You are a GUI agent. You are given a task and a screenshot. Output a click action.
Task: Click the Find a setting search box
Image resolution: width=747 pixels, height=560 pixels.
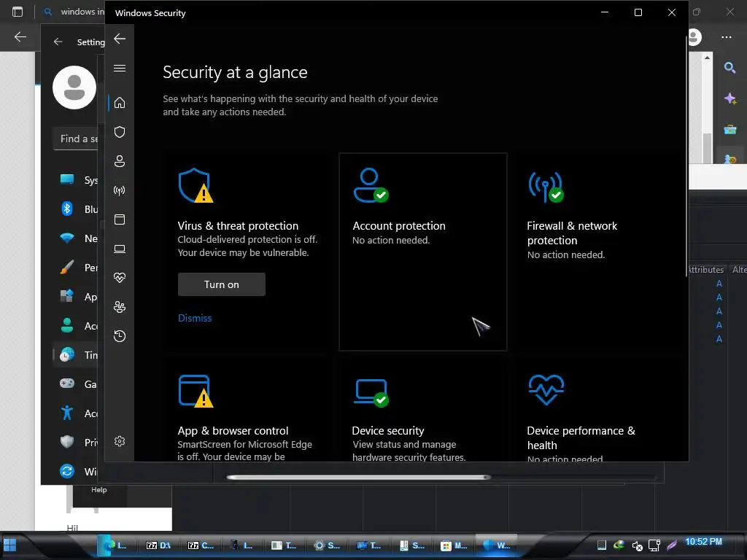pos(76,139)
